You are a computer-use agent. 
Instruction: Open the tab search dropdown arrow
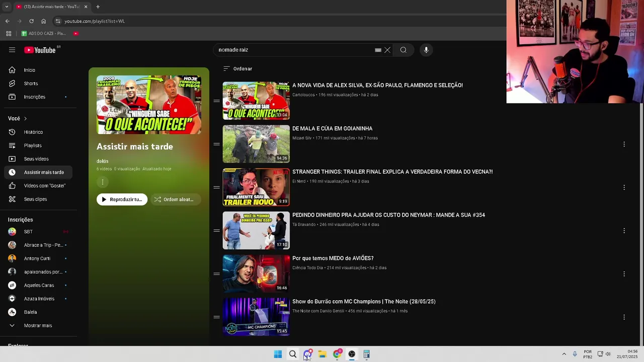pyautogui.click(x=7, y=7)
